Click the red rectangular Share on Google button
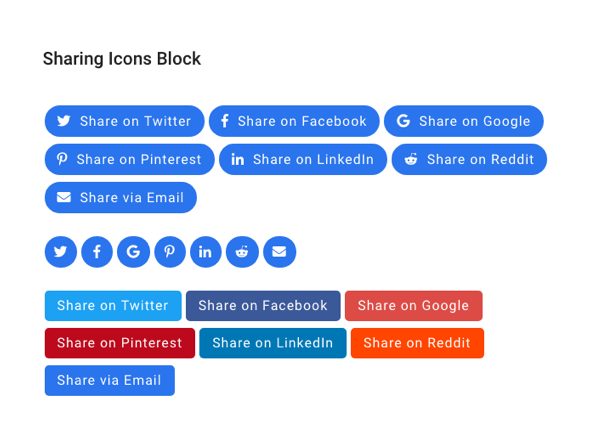The image size is (609, 435). pos(413,306)
